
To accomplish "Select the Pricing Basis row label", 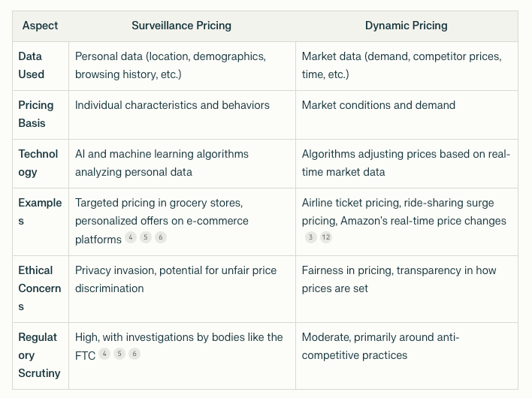I will click(35, 114).
